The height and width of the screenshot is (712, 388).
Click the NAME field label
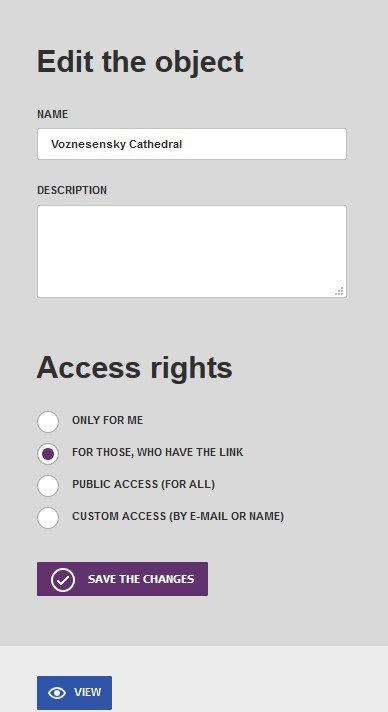pyautogui.click(x=53, y=114)
